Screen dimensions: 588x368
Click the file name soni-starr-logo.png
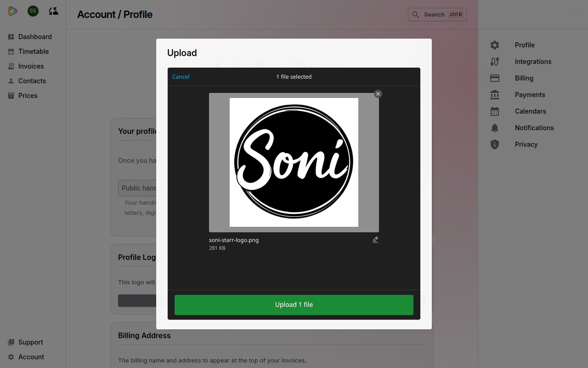click(234, 240)
